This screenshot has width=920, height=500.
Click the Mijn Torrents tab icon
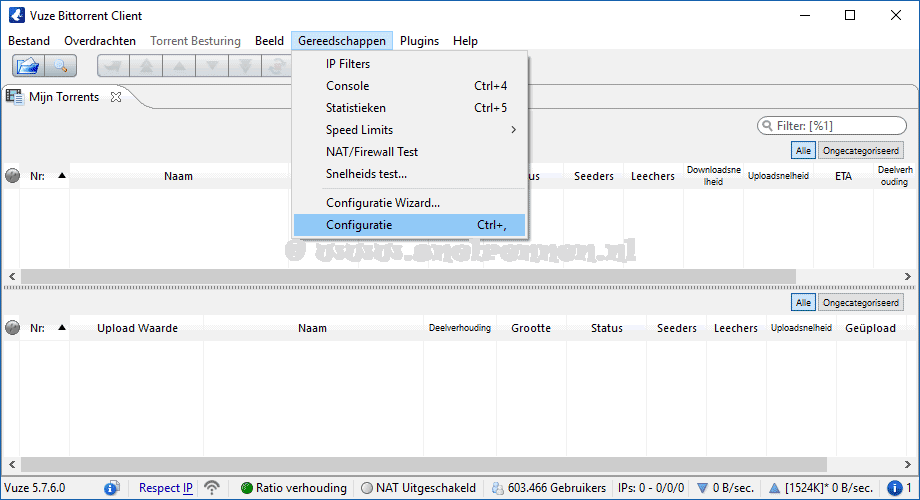14,97
